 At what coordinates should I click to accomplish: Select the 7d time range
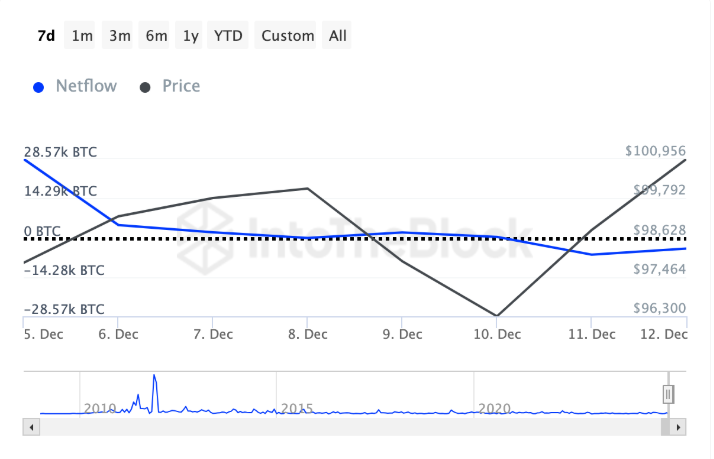pyautogui.click(x=46, y=35)
